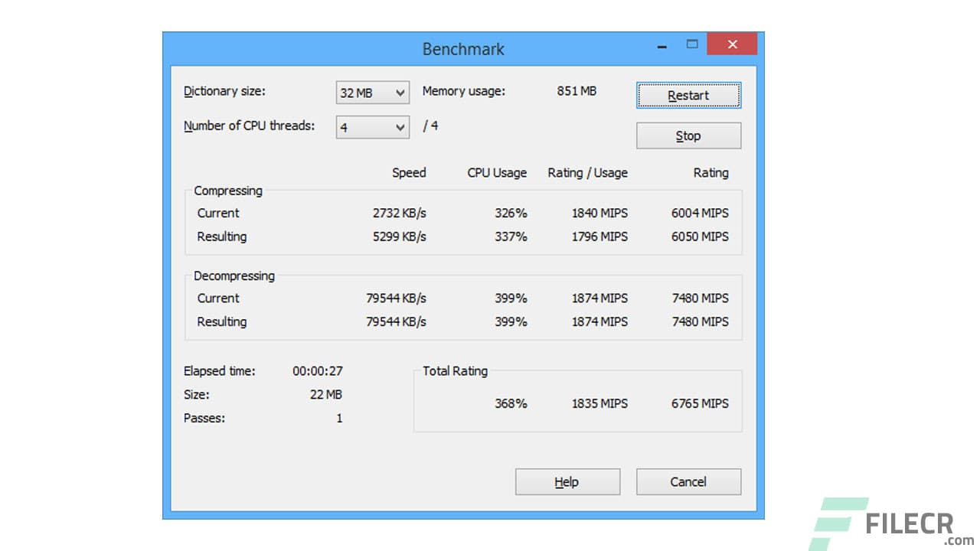This screenshot has height=551, width=980.
Task: Click the Passes count value
Action: (338, 418)
